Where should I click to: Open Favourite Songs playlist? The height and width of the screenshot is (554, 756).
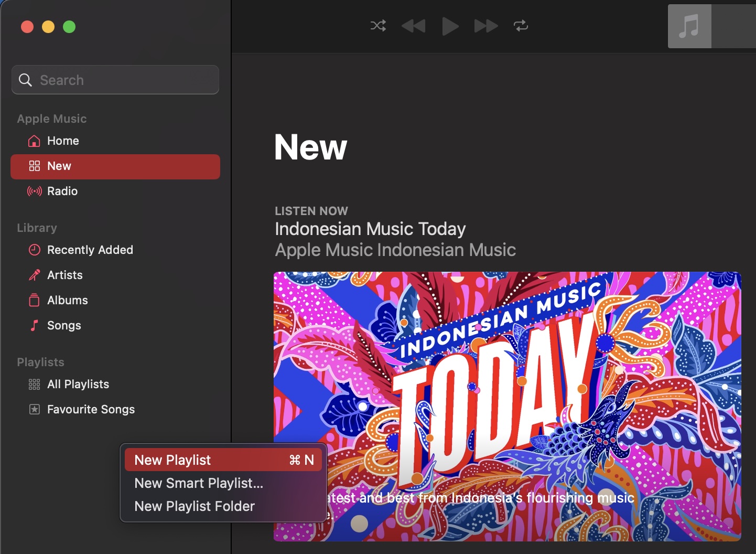tap(115, 409)
